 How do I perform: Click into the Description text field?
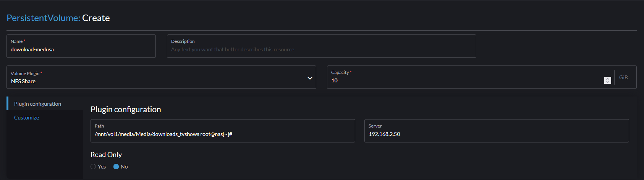(321, 49)
